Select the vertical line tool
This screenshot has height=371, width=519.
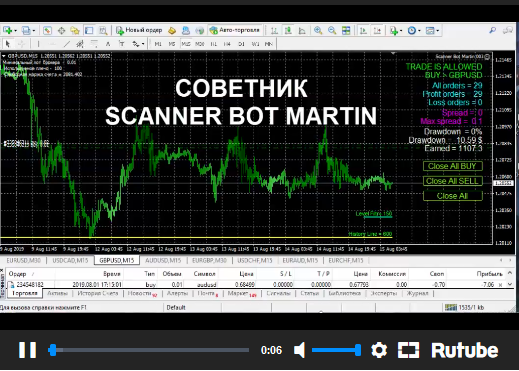(x=38, y=44)
